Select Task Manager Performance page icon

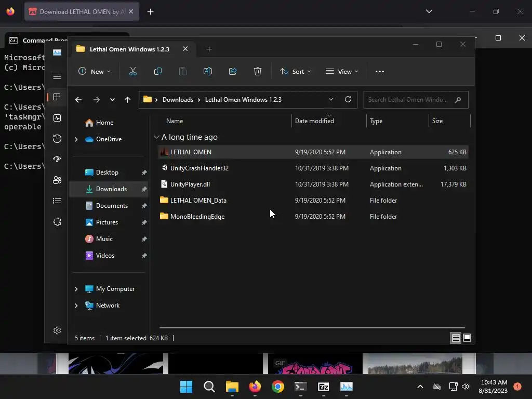[x=57, y=118]
